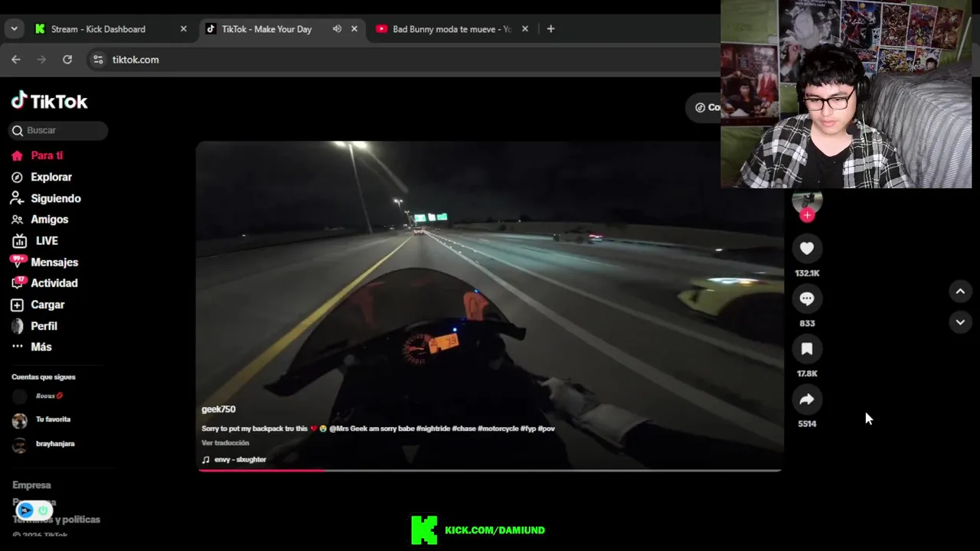This screenshot has width=980, height=551.
Task: Open a new browser tab
Action: point(550,29)
